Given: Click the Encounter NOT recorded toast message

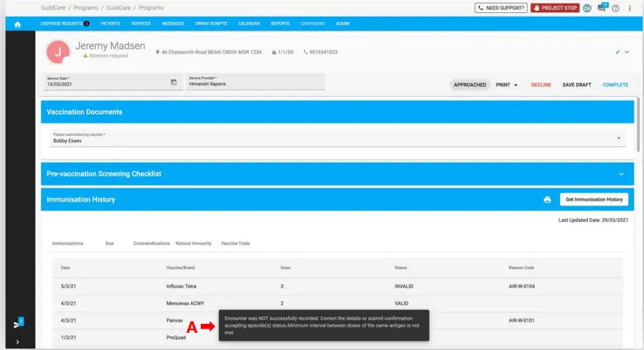Looking at the screenshot, I should point(324,325).
